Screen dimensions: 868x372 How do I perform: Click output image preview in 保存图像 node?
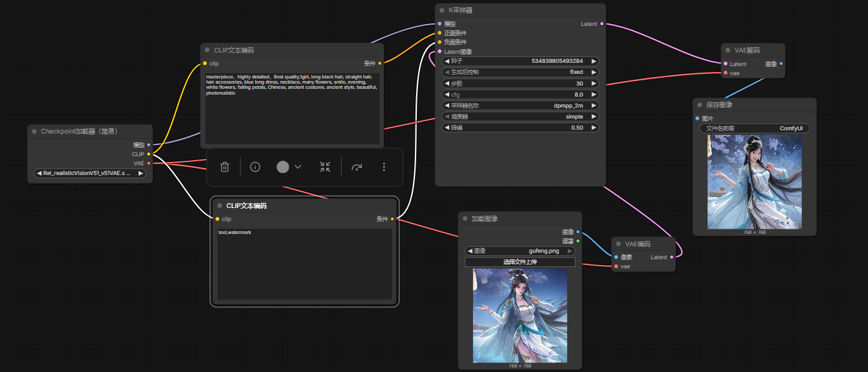click(755, 181)
